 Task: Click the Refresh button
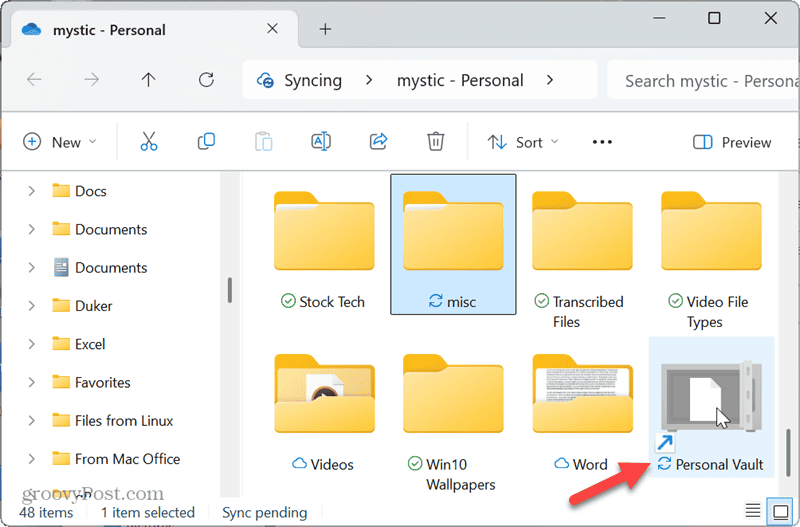coord(206,80)
